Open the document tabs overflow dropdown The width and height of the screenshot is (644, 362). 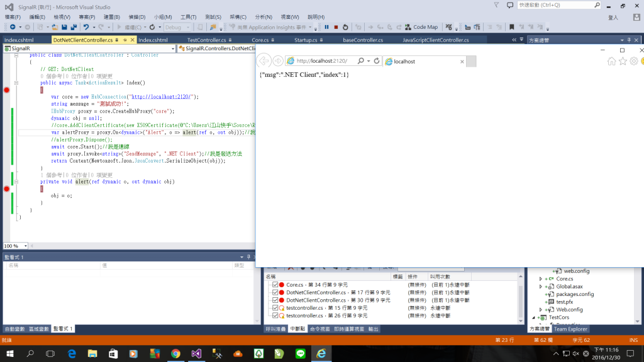[521, 40]
